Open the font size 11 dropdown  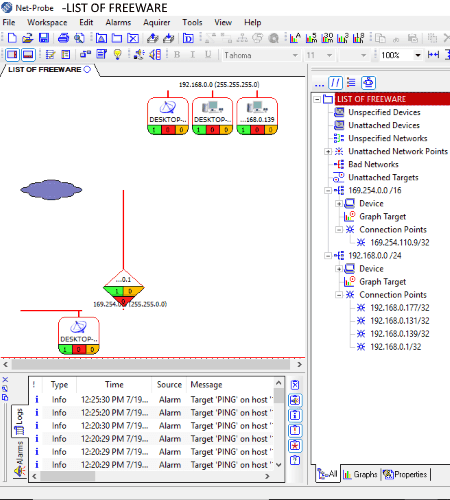click(x=329, y=55)
